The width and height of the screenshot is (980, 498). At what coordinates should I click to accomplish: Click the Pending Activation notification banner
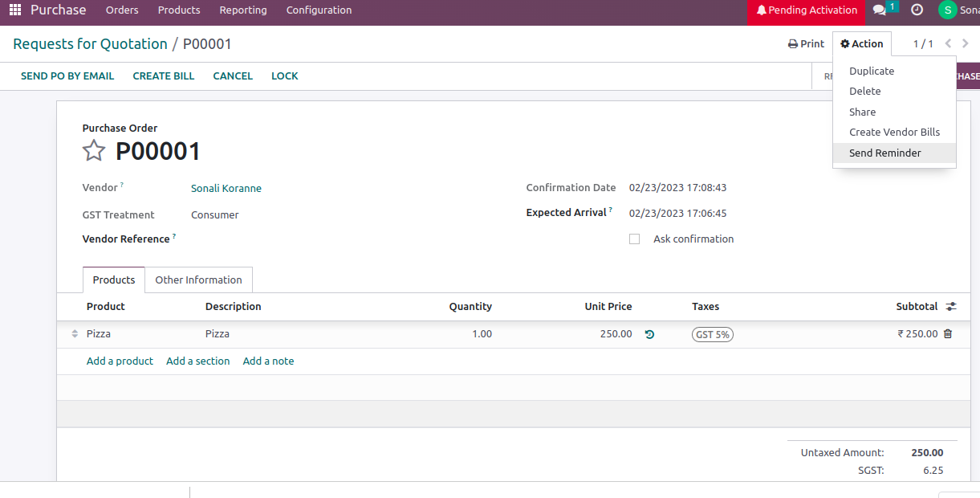click(x=806, y=10)
